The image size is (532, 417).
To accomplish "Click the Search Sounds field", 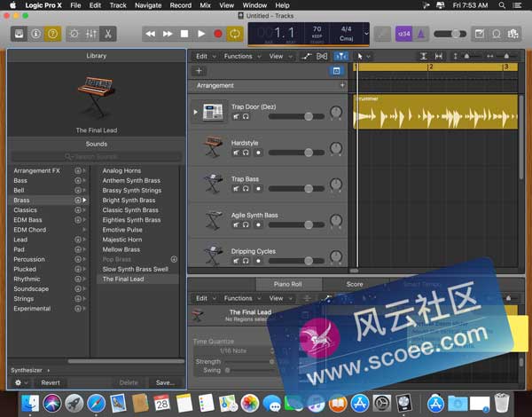I will click(97, 156).
